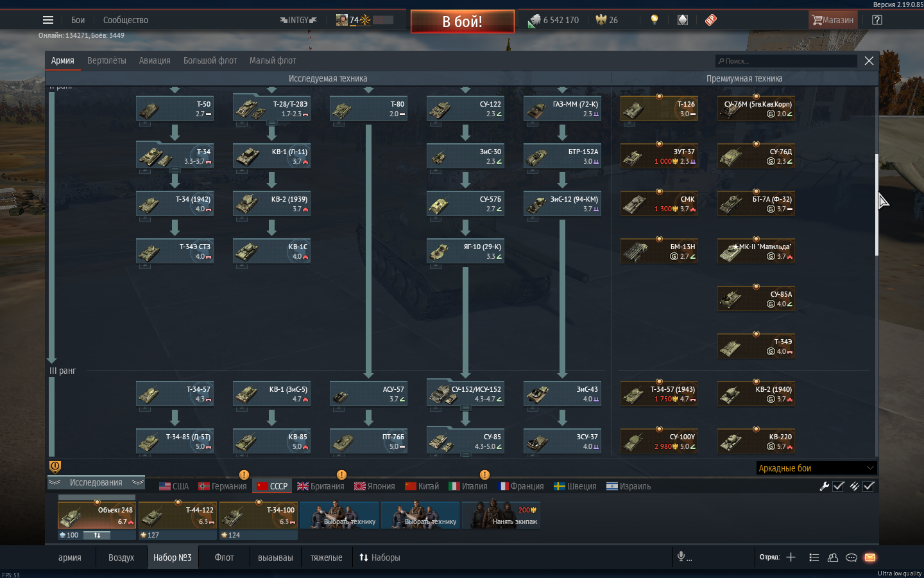
Task: Select the Т-50 tank card
Action: pyautogui.click(x=175, y=109)
